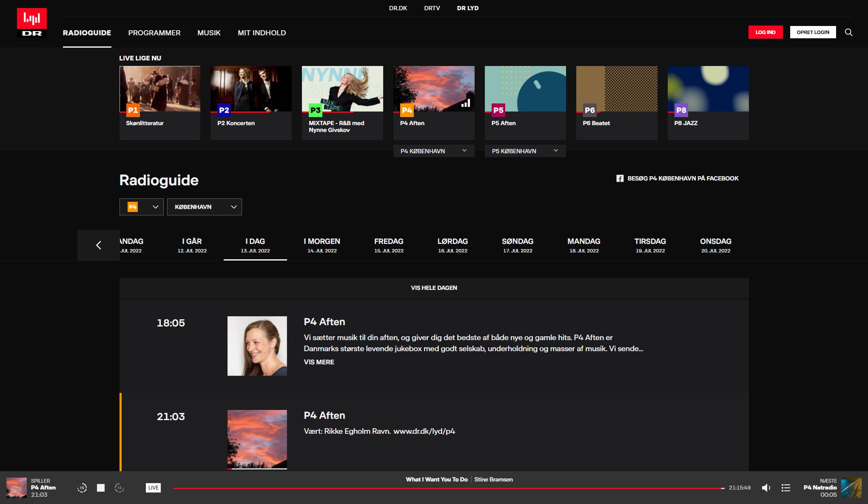Screen dimensions: 868x504
Task: Click the player progress bar
Action: pyautogui.click(x=449, y=488)
